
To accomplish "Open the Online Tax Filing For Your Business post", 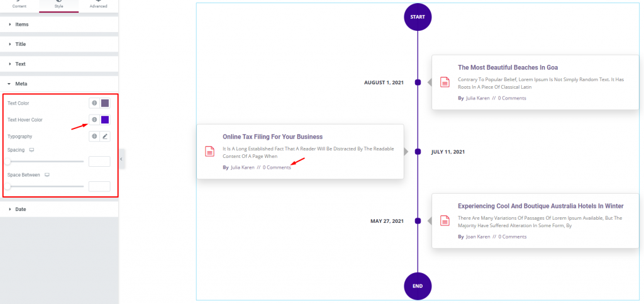I will tap(273, 137).
